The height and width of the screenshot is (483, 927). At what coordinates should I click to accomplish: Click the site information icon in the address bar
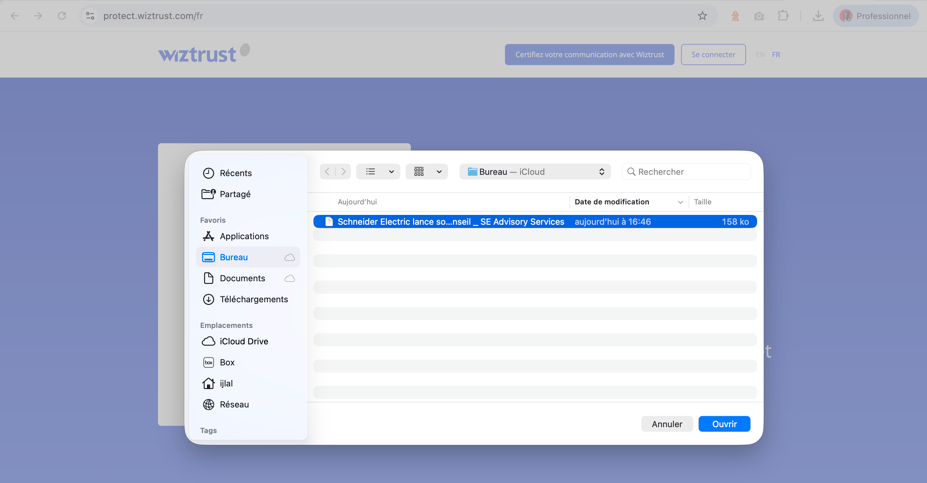click(90, 16)
